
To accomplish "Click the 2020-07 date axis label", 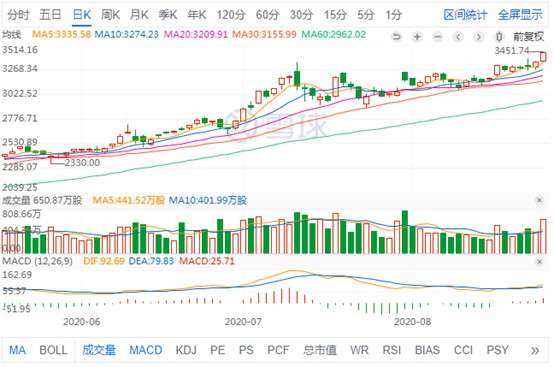I will coord(243,322).
